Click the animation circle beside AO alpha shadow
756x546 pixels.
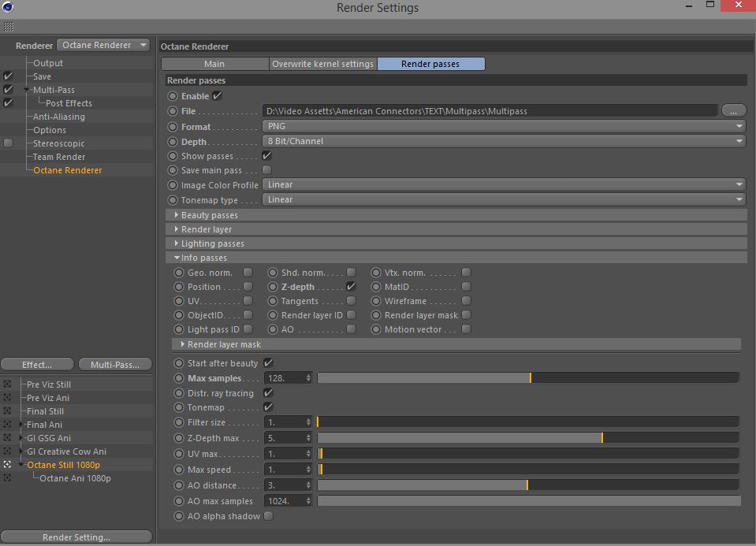point(179,516)
